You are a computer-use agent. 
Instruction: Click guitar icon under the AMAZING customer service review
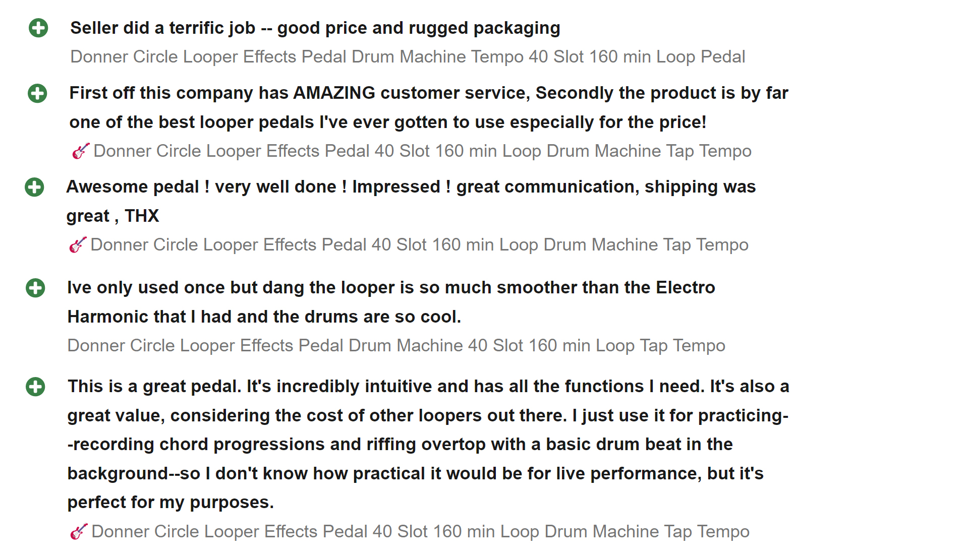(81, 151)
